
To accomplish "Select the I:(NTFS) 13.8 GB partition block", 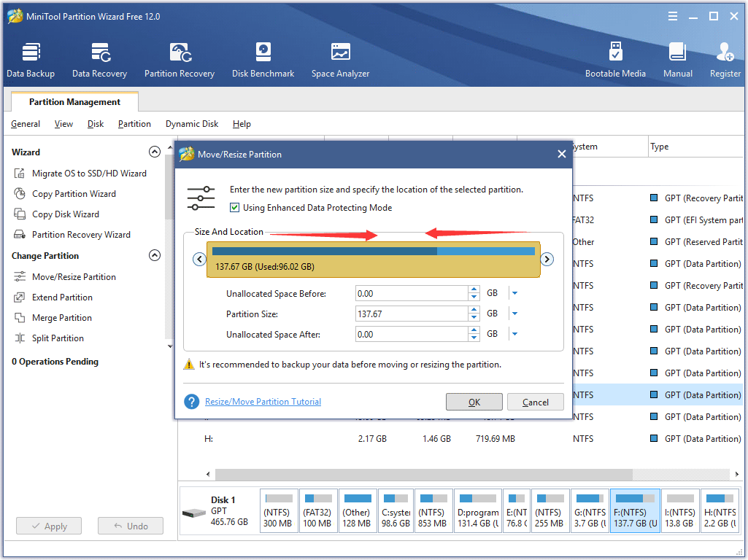I will (x=680, y=511).
